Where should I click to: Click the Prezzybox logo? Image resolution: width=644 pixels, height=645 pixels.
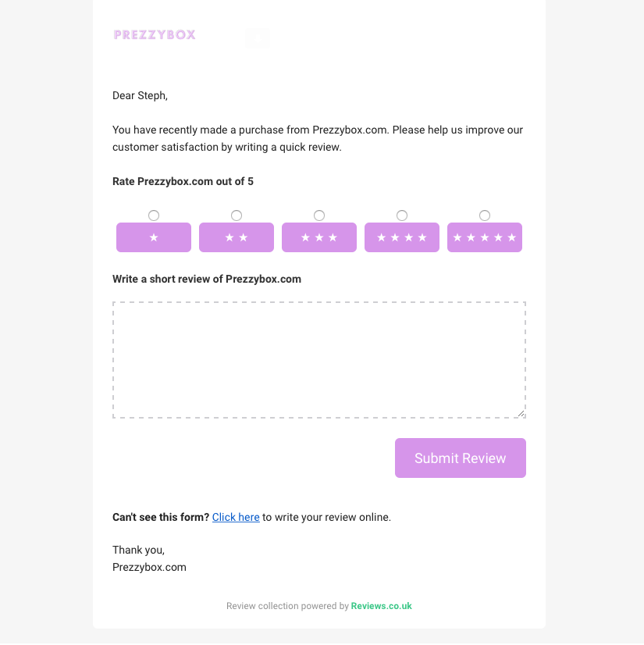[x=155, y=35]
